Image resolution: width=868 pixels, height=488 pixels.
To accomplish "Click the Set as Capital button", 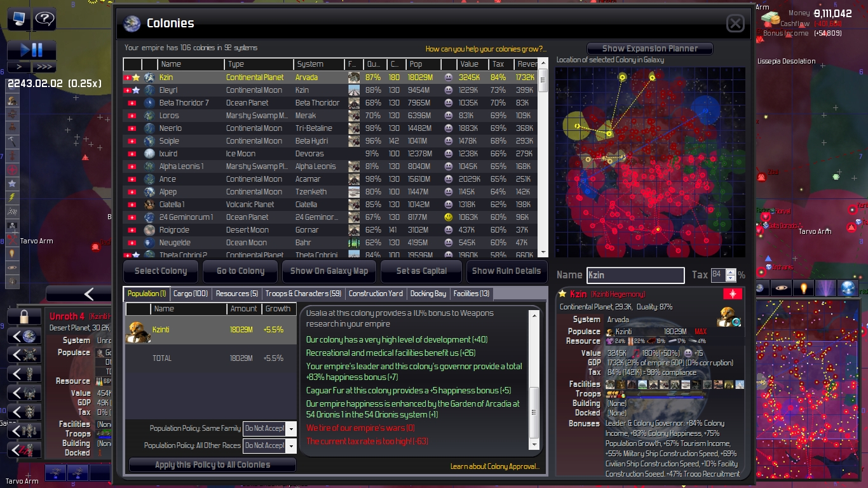I will (x=421, y=271).
